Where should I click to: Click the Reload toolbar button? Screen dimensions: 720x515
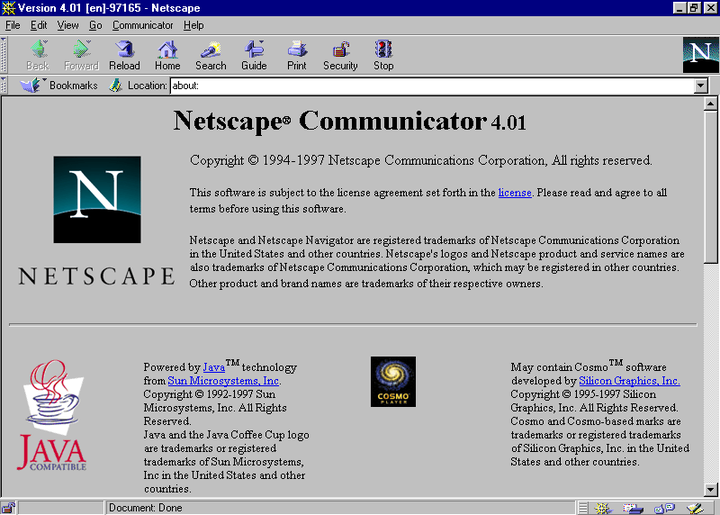click(125, 55)
